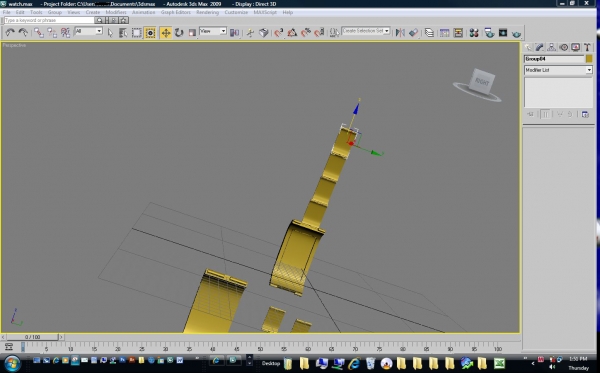The image size is (600, 373).
Task: Open Mini Curve Editor toggle icon
Action: pos(8,347)
